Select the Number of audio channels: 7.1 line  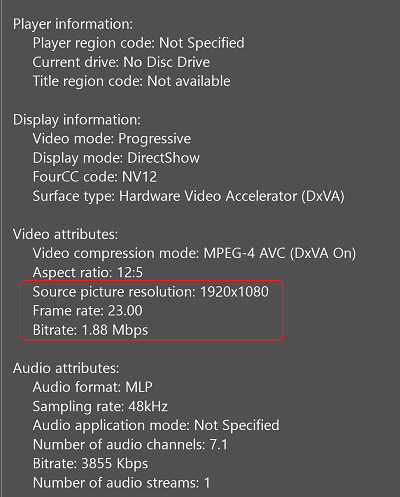pyautogui.click(x=130, y=445)
